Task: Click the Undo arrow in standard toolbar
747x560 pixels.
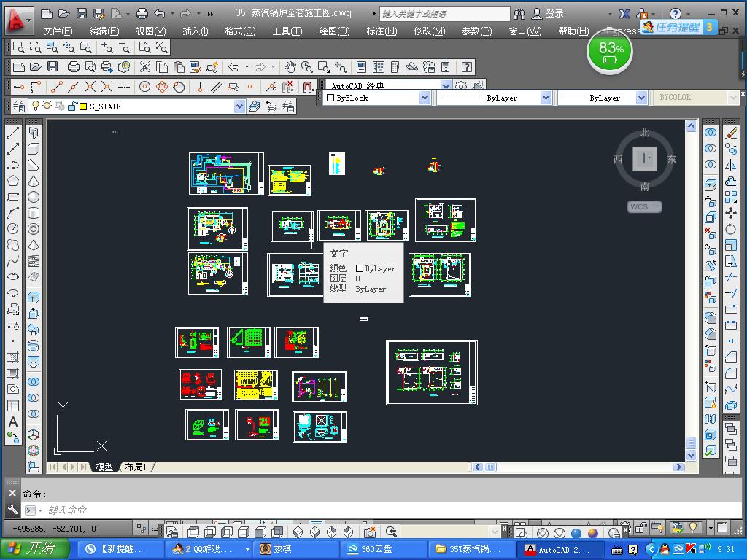Action: [x=233, y=66]
